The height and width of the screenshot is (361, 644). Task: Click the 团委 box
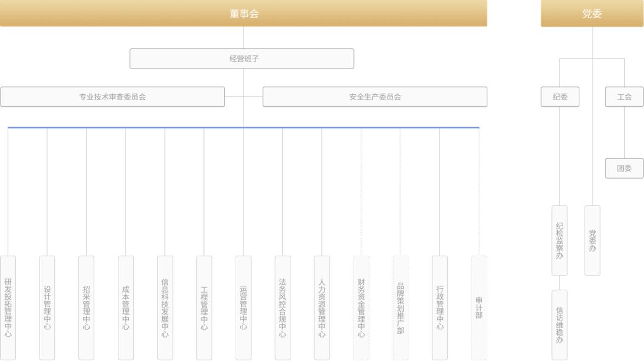624,168
